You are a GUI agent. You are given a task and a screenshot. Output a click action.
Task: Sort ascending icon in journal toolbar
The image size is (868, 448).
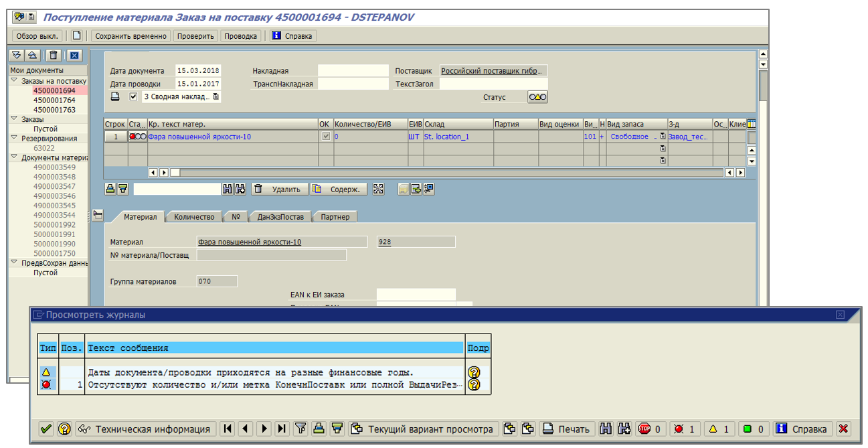(319, 429)
